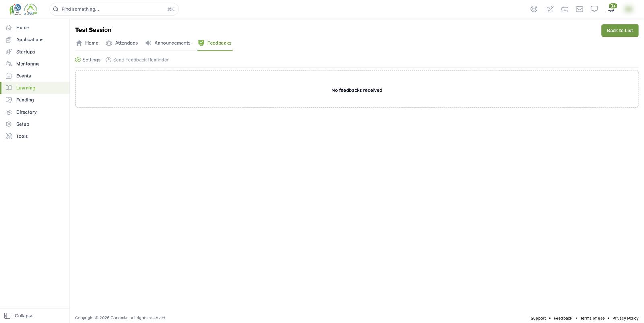The width and height of the screenshot is (644, 323).
Task: Click the Back to List button
Action: [x=620, y=31]
